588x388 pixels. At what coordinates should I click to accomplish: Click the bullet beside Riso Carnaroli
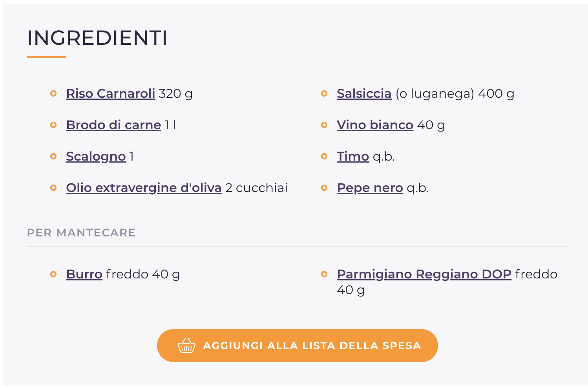pos(54,93)
